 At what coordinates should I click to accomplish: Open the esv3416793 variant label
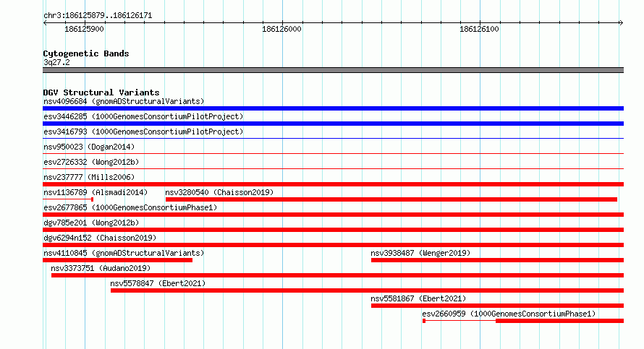click(x=143, y=132)
